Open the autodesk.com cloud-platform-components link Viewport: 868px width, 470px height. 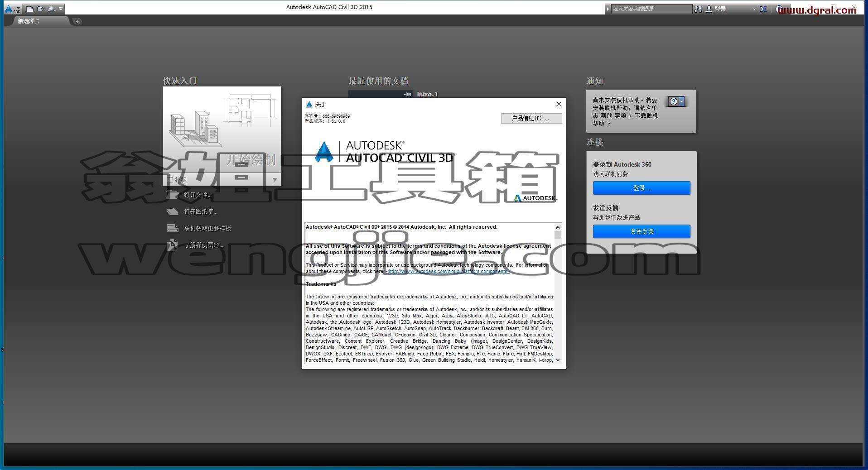pyautogui.click(x=448, y=272)
